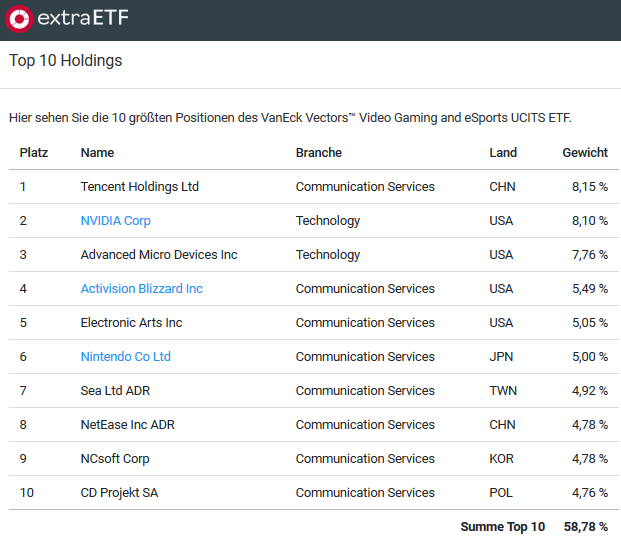Click the KOR country cell

tap(501, 459)
